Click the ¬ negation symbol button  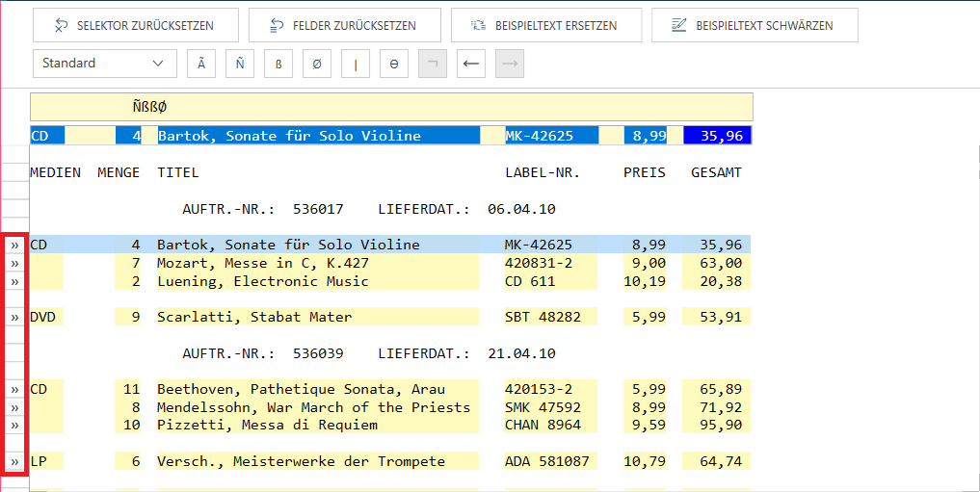tap(433, 64)
